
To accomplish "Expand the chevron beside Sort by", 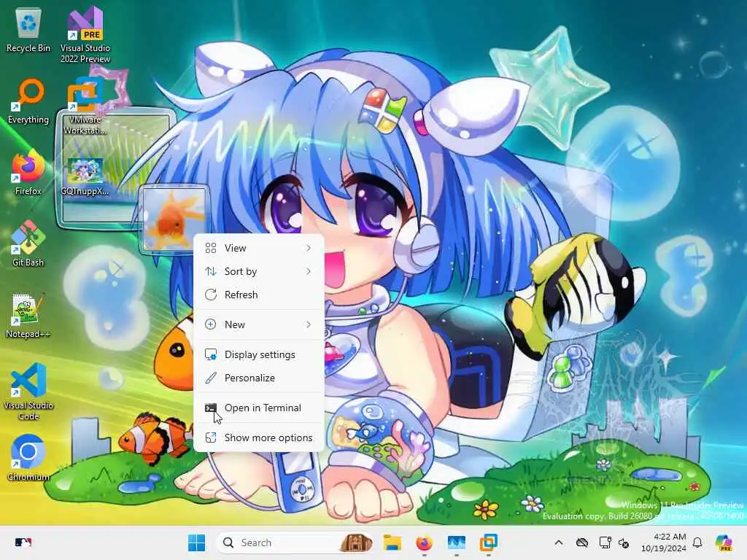I will 309,271.
